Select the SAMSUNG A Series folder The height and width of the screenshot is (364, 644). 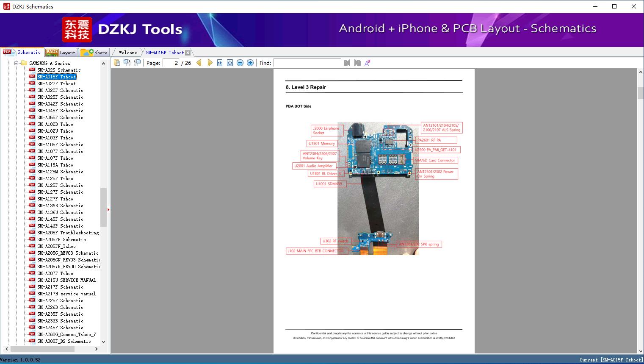click(50, 63)
